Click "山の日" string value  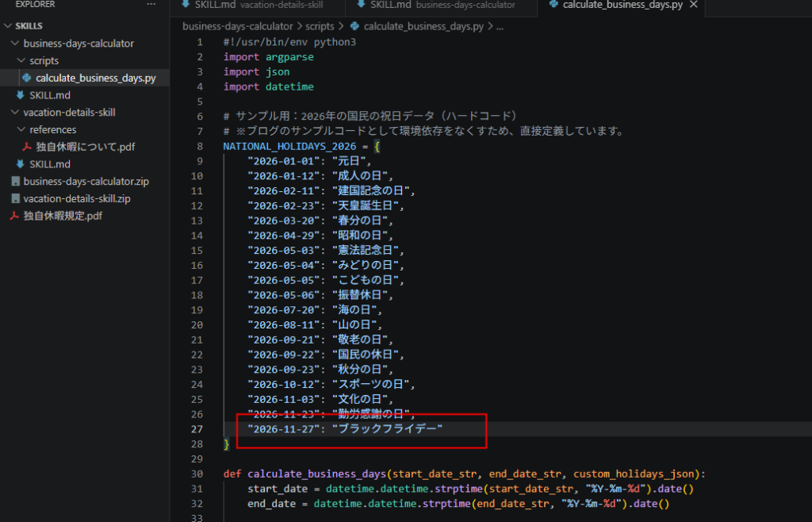(x=354, y=325)
